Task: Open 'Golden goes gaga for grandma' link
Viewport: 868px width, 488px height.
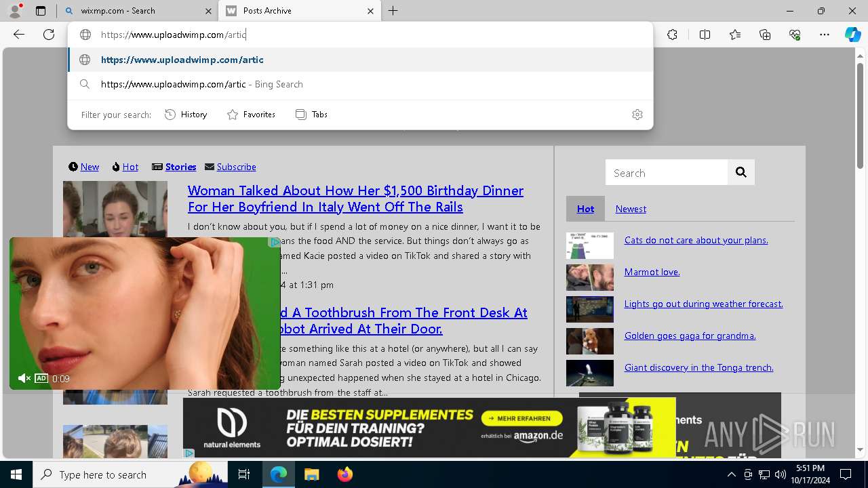Action: (x=690, y=335)
